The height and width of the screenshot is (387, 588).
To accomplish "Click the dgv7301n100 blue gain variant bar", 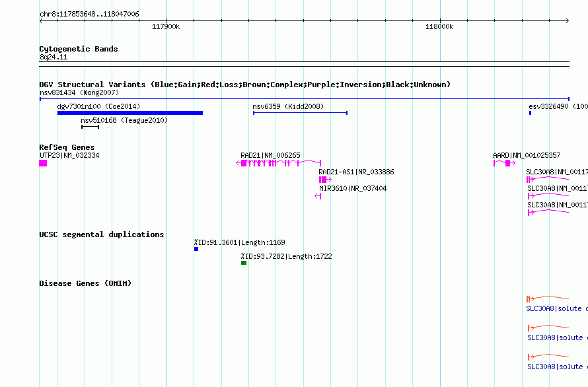I will coord(129,113).
